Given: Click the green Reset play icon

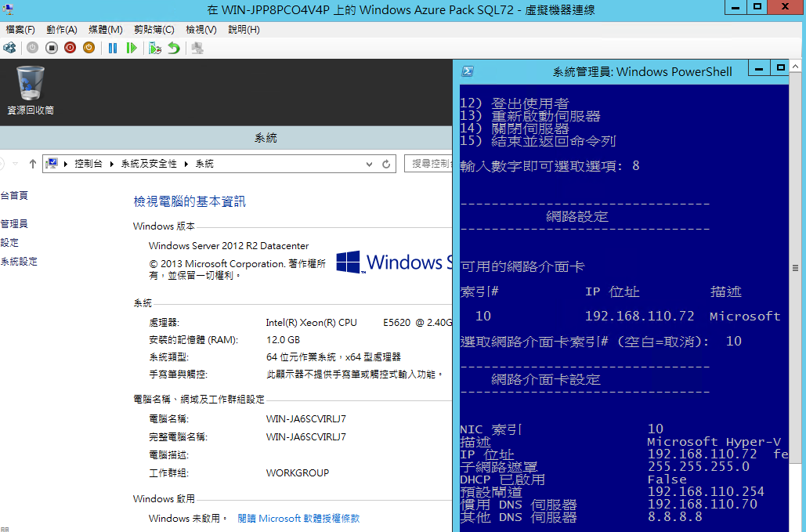Looking at the screenshot, I should [132, 48].
